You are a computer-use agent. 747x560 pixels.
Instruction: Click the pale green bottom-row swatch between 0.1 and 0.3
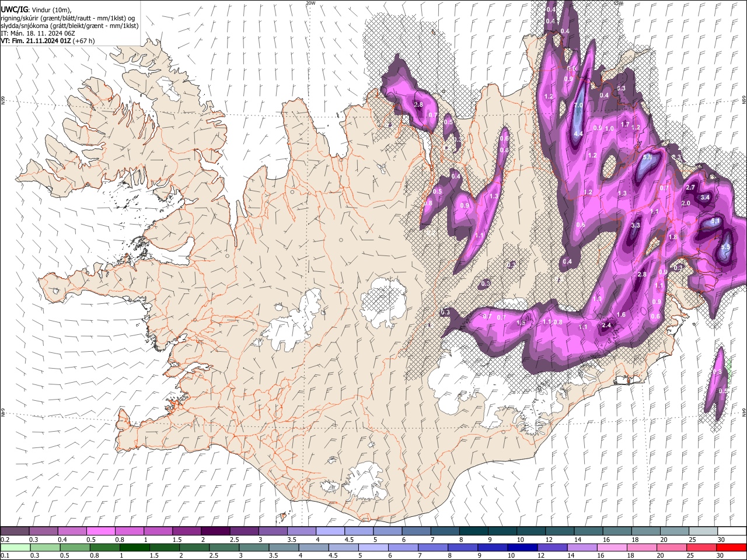pos(15,547)
